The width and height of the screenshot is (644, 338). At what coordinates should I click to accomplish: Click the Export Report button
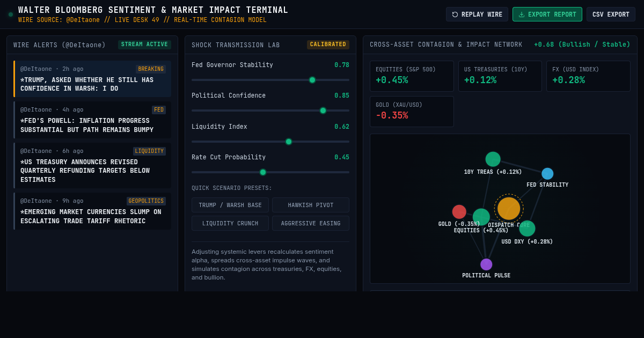(x=547, y=14)
